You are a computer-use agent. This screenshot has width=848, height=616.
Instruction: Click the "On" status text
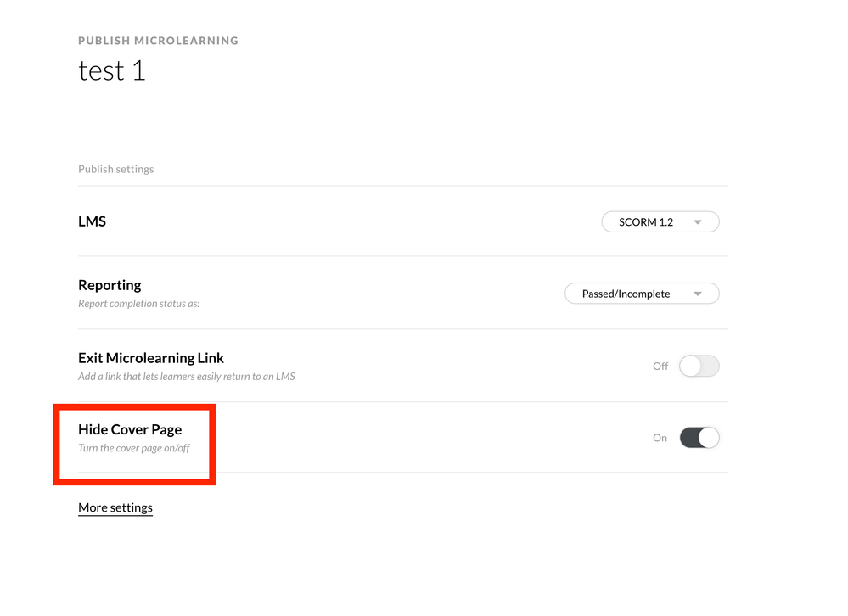point(660,438)
